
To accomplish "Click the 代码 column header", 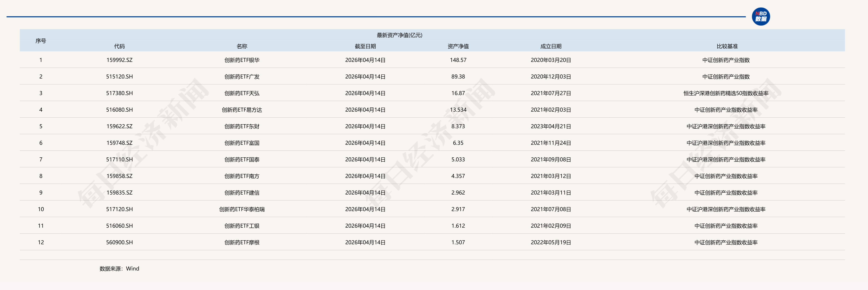I will (120, 46).
